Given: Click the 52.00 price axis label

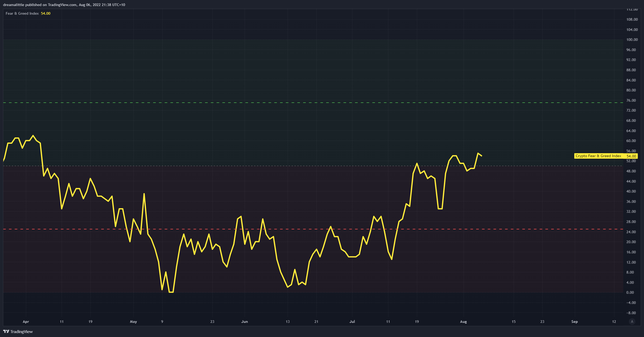Looking at the screenshot, I should [631, 161].
